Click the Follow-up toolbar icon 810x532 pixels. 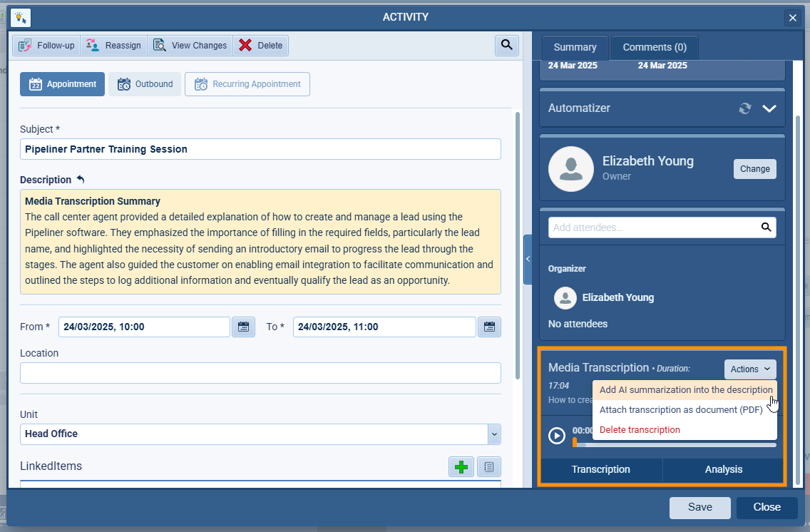point(24,45)
